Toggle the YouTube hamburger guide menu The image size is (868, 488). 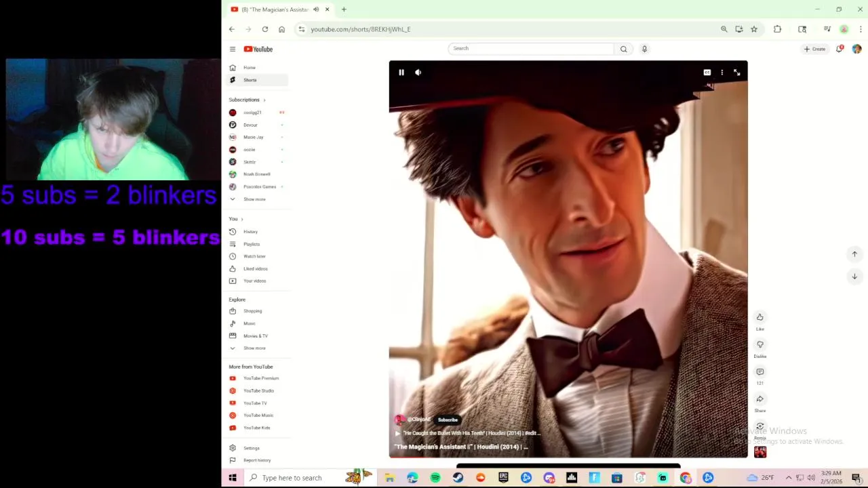click(233, 49)
